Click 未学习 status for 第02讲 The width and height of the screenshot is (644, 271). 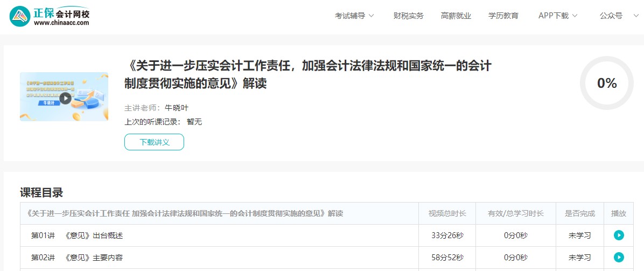click(x=580, y=258)
